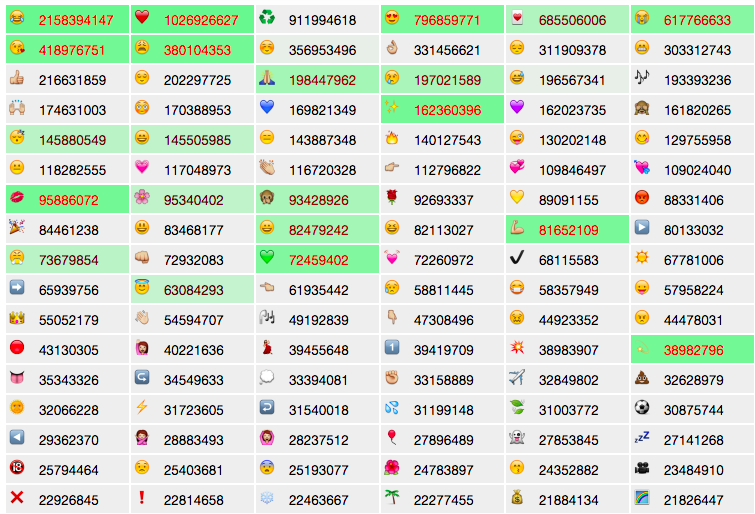Select the lightning bolt emoji beside 31723605
This screenshot has height=514, width=755.
(x=142, y=408)
